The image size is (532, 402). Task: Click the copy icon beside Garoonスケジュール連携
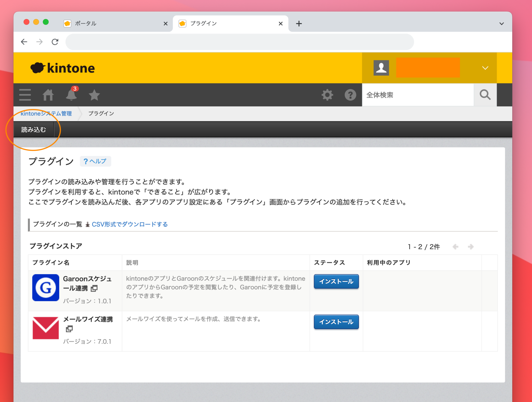pyautogui.click(x=94, y=288)
